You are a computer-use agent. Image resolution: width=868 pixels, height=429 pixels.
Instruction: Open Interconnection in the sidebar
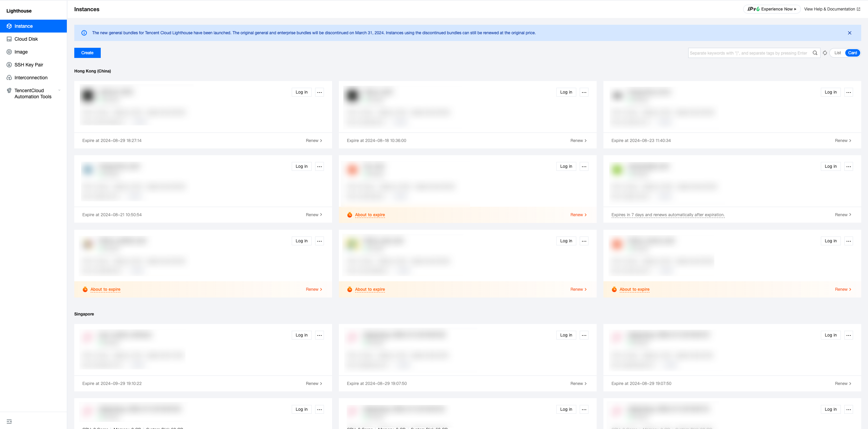[x=33, y=78]
